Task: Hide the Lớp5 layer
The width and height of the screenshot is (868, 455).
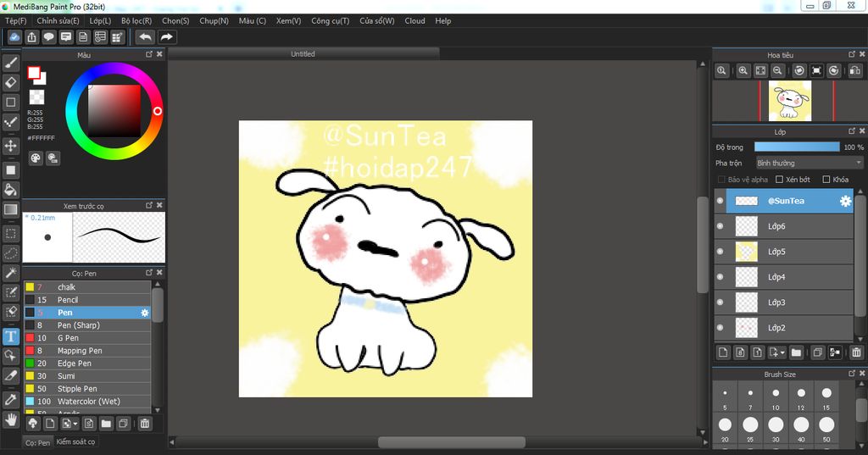Action: point(721,252)
